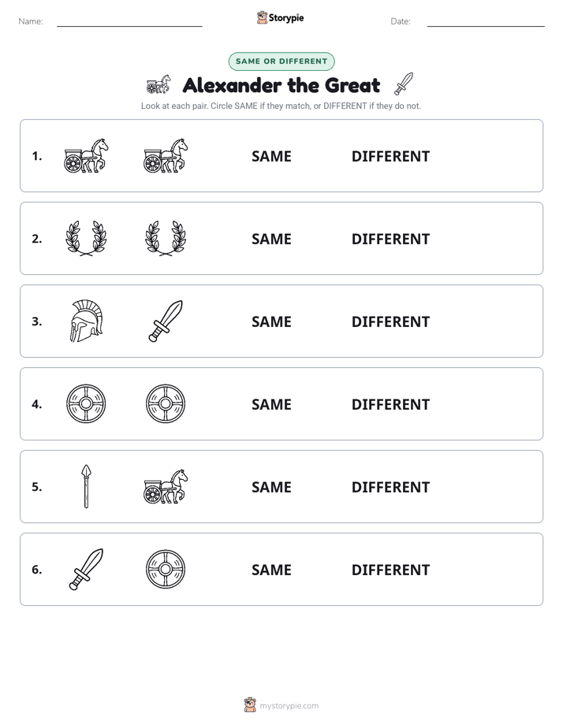Choose DIFFERENT for question 6
563x728 pixels.
(x=390, y=570)
